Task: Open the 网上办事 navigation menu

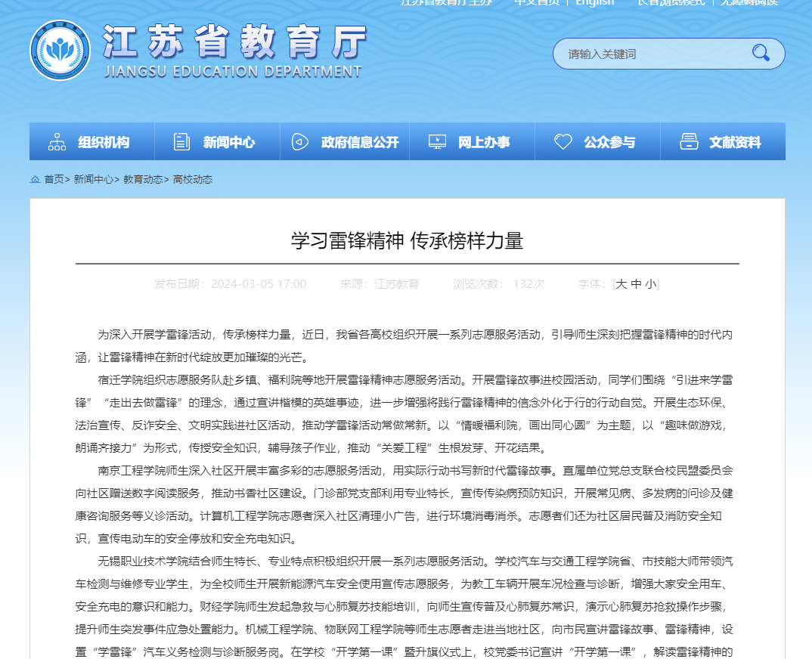Action: click(484, 142)
